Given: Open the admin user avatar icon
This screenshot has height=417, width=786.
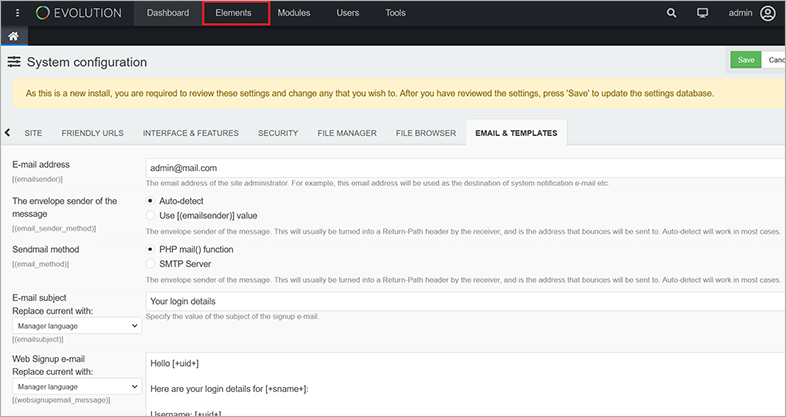Looking at the screenshot, I should click(767, 13).
